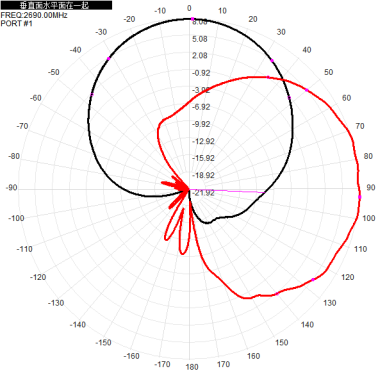This screenshot has height=378, width=378.
Task: Click the 2.08 radial gain label
Action: point(200,55)
